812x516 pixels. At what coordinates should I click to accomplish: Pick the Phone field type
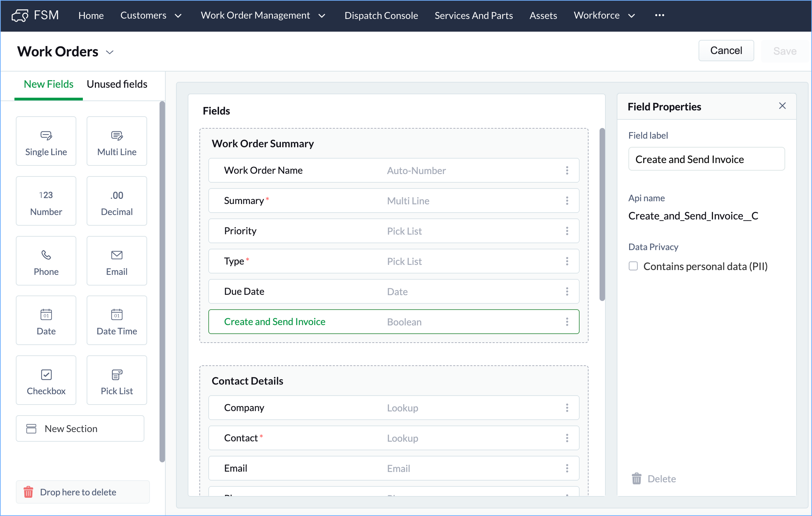(x=46, y=261)
